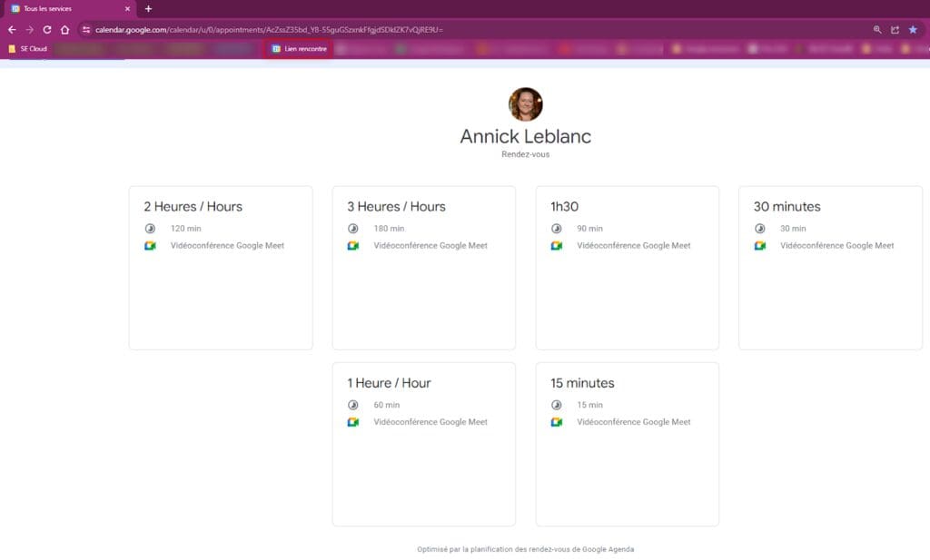Go back using the browser back arrow
This screenshot has height=560, width=930.
pyautogui.click(x=12, y=30)
